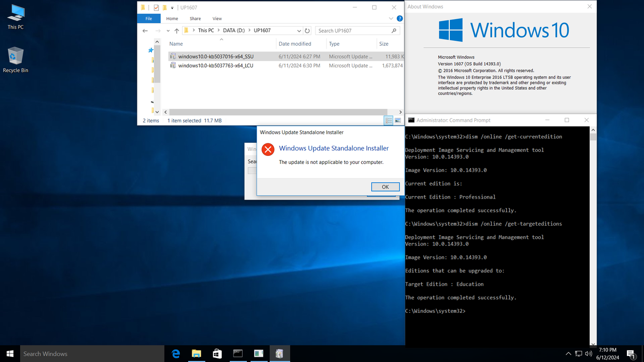This screenshot has height=362, width=644.
Task: Click the Explorer window title folder icon
Action: coord(143,8)
